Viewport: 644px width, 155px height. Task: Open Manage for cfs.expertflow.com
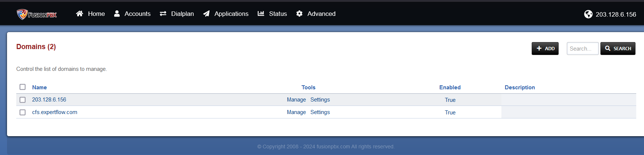pyautogui.click(x=296, y=112)
